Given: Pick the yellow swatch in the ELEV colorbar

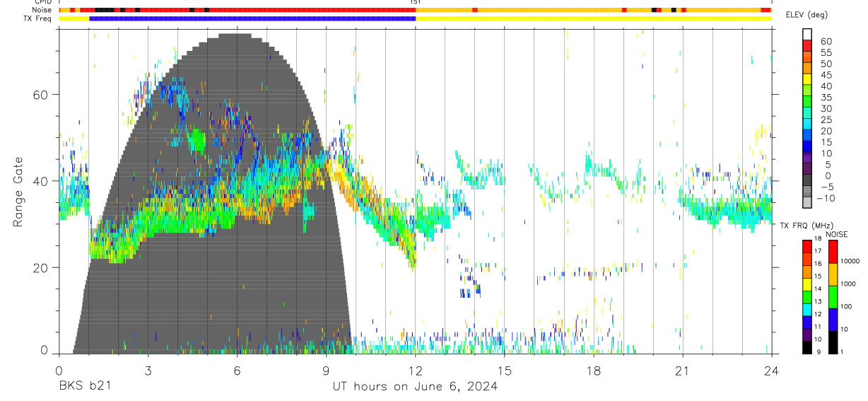Looking at the screenshot, I should coord(807,78).
